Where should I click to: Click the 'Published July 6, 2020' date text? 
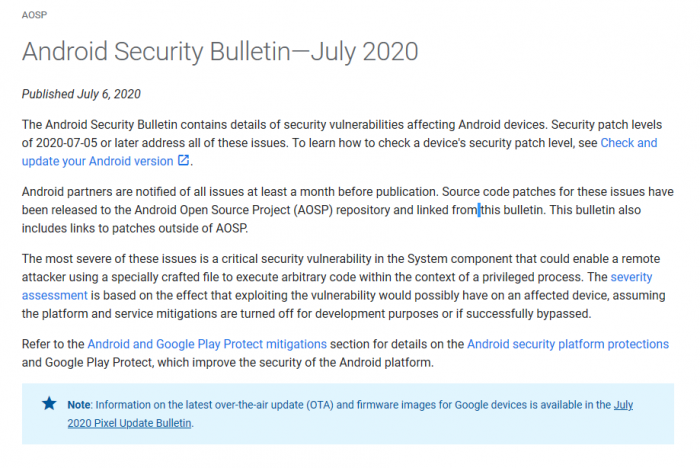pyautogui.click(x=81, y=94)
